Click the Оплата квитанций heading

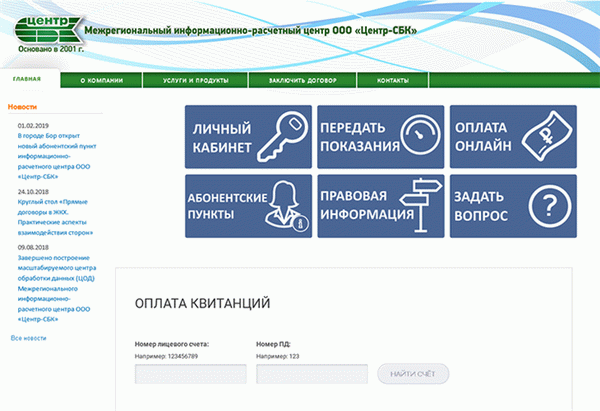tap(202, 303)
